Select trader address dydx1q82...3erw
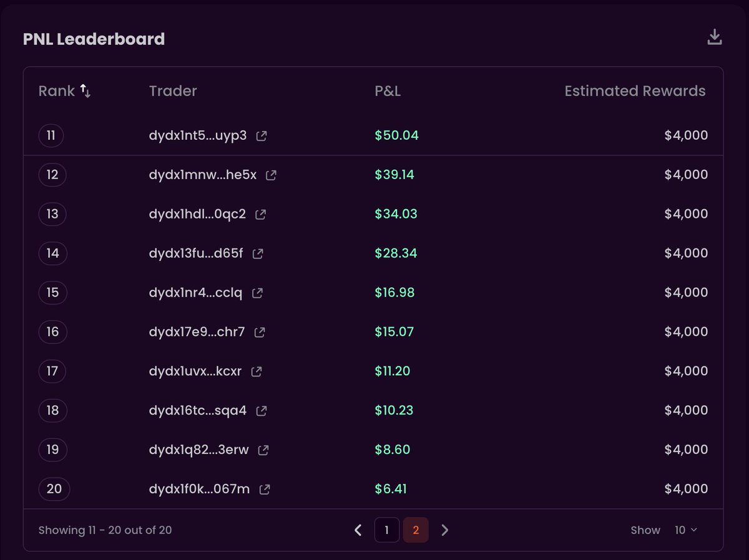 click(199, 450)
